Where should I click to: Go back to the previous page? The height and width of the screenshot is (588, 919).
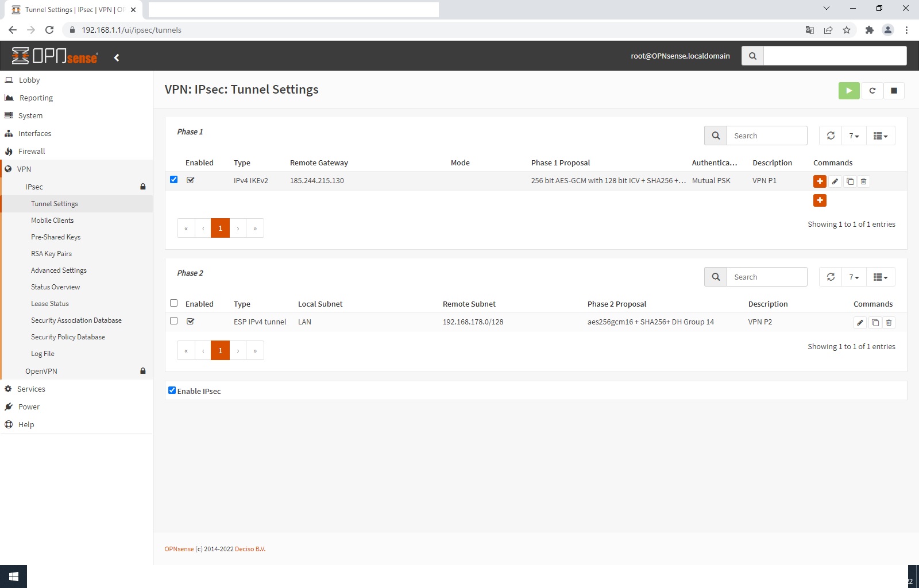pyautogui.click(x=13, y=30)
